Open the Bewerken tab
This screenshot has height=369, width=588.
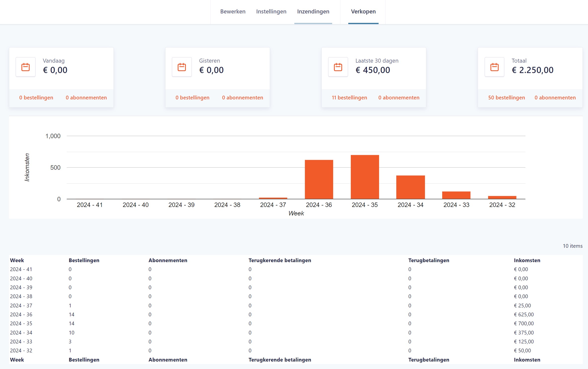233,11
